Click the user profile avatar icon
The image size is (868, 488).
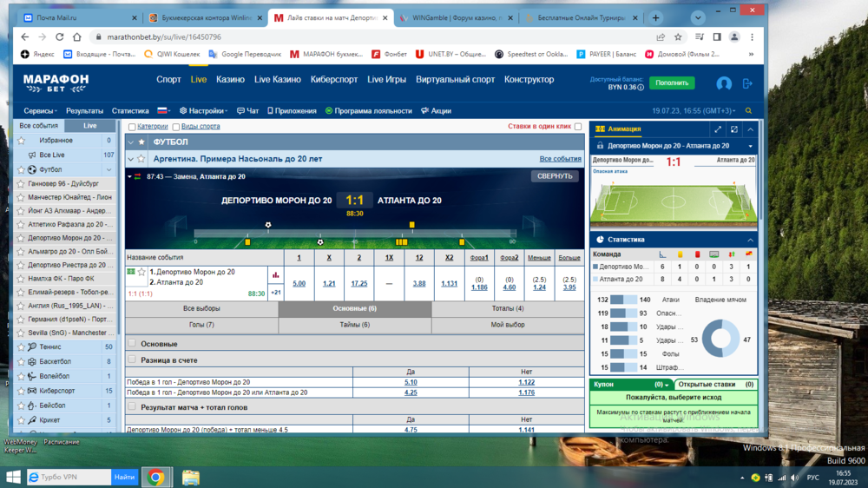pyautogui.click(x=724, y=83)
